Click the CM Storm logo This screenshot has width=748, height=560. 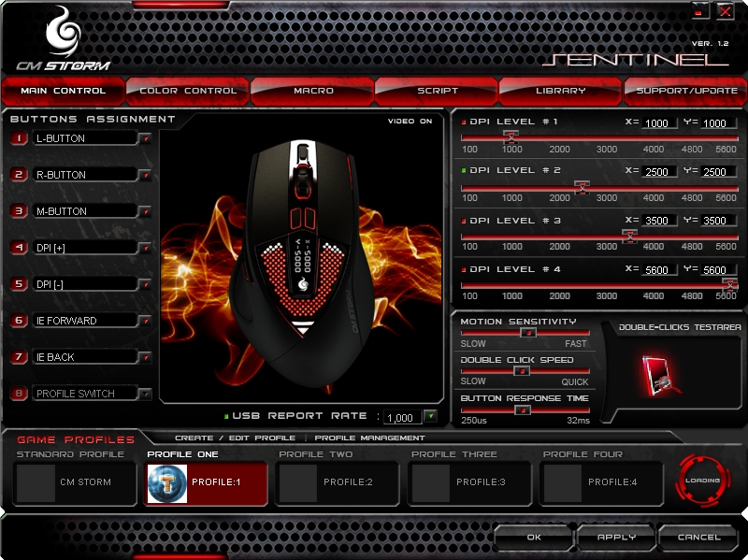point(63,39)
